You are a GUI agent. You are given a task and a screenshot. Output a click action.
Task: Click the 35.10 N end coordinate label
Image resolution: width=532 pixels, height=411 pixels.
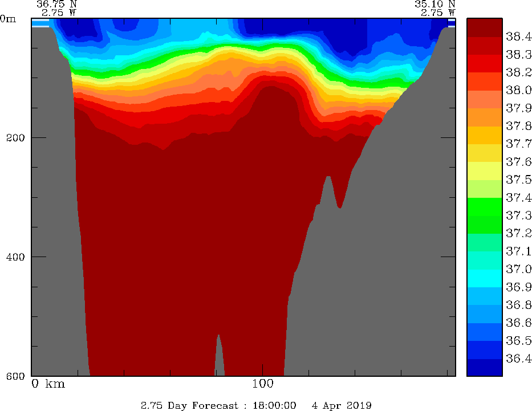434,4
